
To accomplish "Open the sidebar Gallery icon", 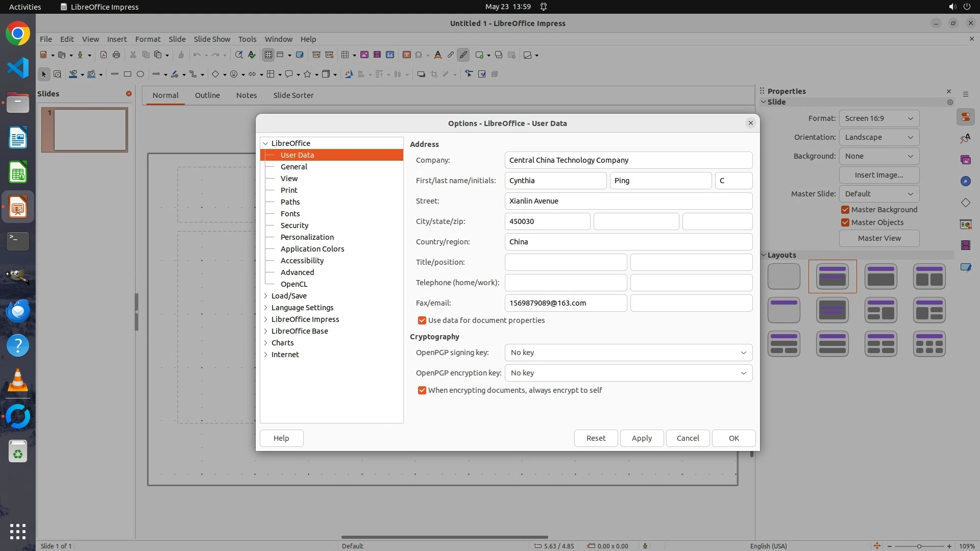I will [965, 160].
